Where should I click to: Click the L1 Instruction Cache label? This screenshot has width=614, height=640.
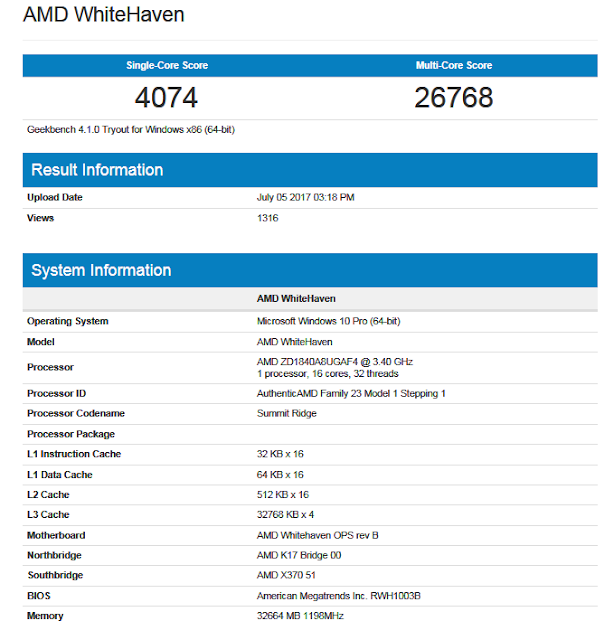[74, 454]
